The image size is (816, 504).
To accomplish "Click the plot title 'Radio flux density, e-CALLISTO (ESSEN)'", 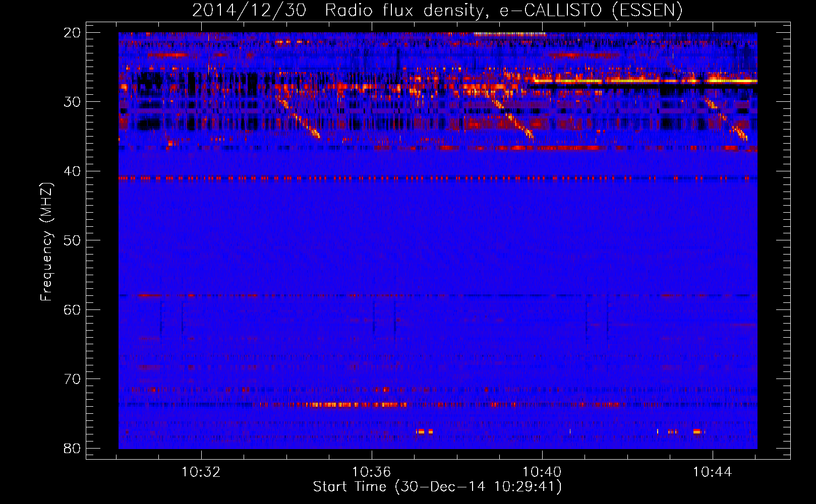I will point(503,11).
